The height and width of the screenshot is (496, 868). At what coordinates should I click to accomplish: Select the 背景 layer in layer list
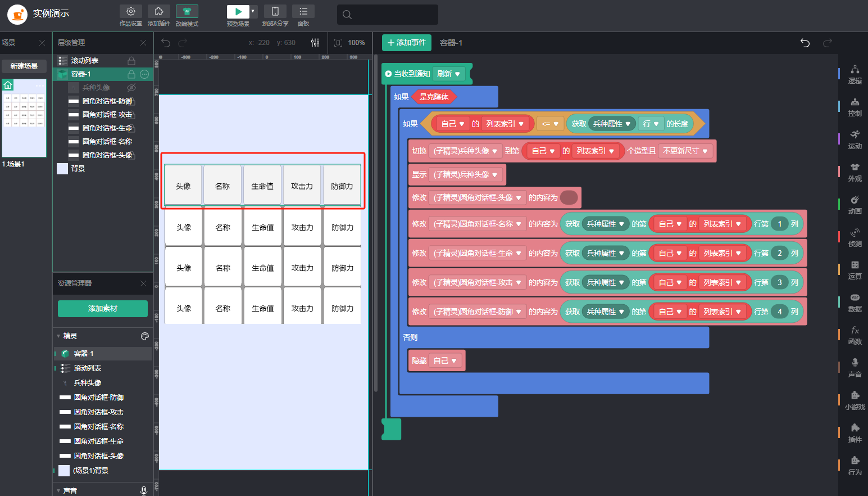[103, 169]
